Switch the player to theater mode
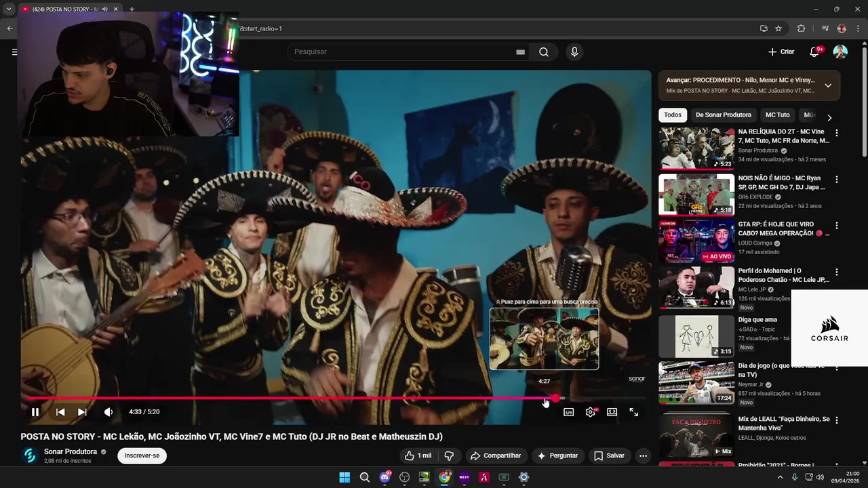This screenshot has height=488, width=868. [x=612, y=412]
